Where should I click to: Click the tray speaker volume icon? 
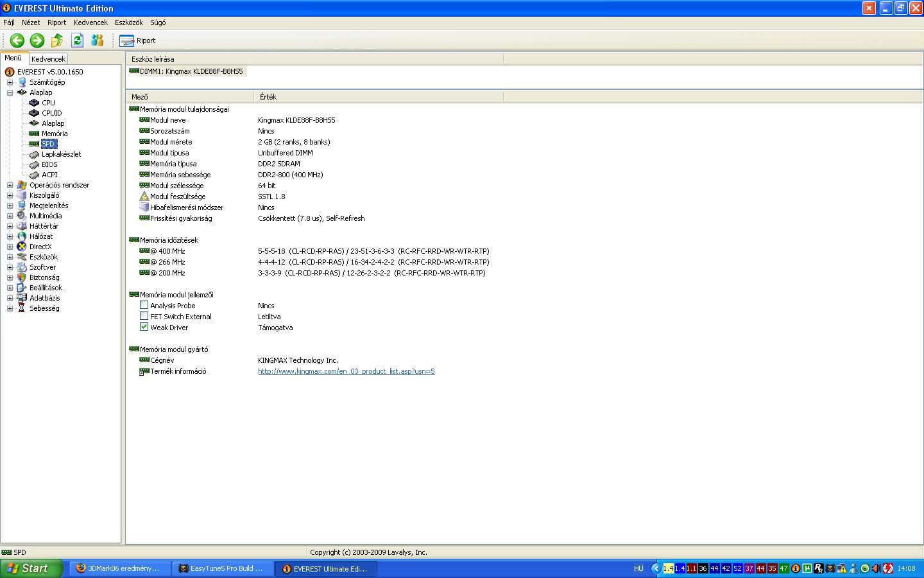877,568
